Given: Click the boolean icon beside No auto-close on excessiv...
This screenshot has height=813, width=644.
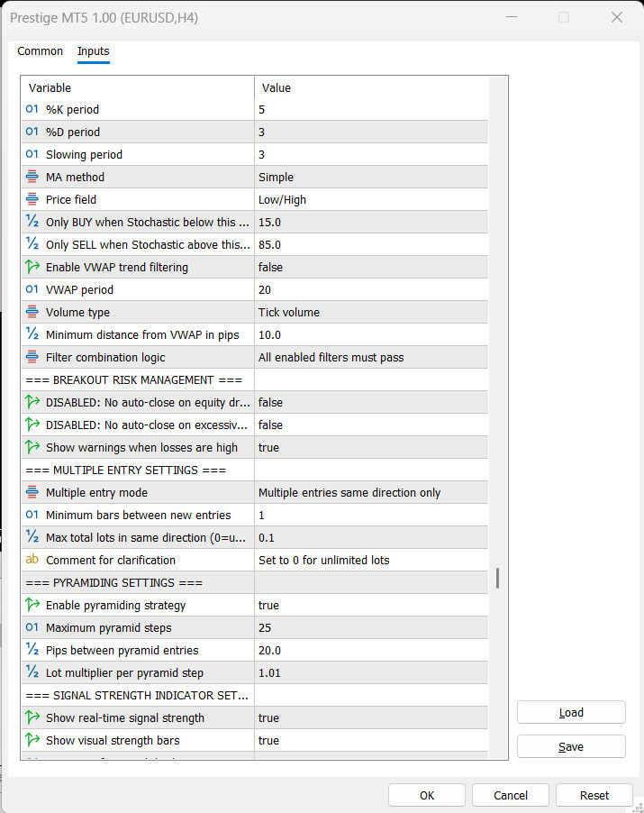Looking at the screenshot, I should (x=32, y=425).
